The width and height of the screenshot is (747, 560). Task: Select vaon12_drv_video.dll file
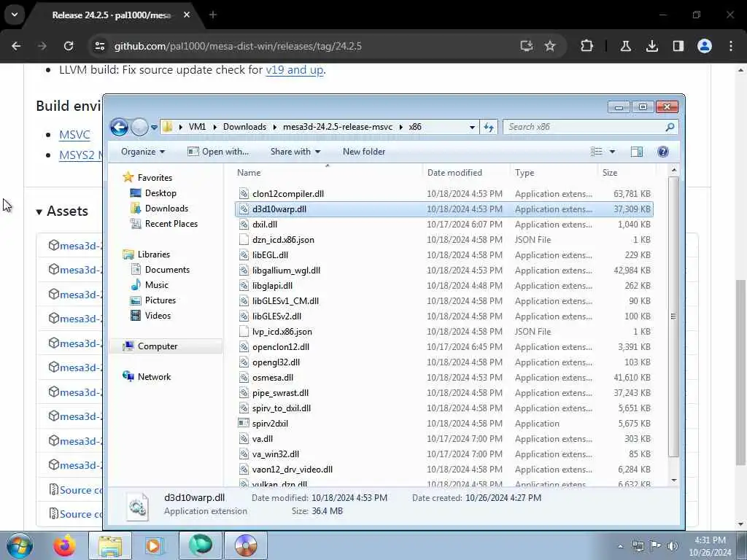click(293, 469)
